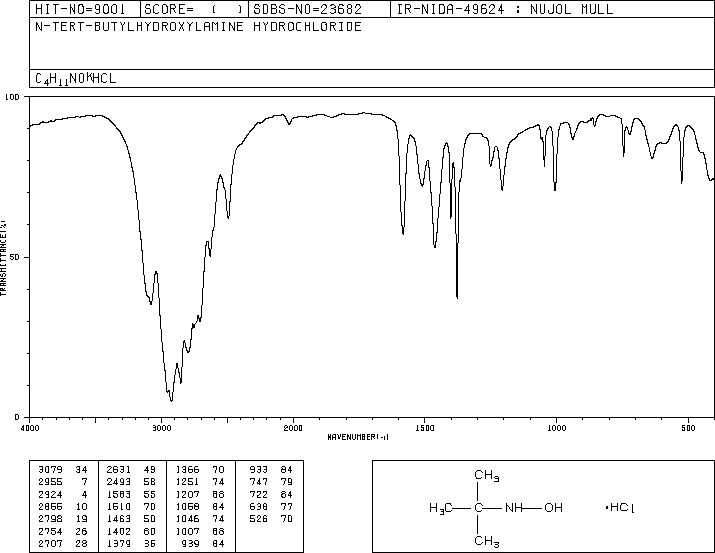Click the 1500 tick label on the x-axis
Image resolution: width=715 pixels, height=553 pixels.
pyautogui.click(x=424, y=428)
